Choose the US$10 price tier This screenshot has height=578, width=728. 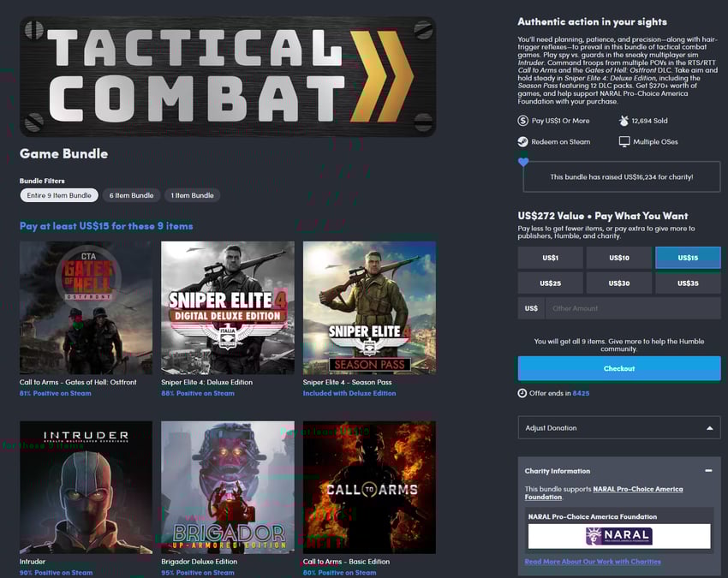click(x=619, y=258)
